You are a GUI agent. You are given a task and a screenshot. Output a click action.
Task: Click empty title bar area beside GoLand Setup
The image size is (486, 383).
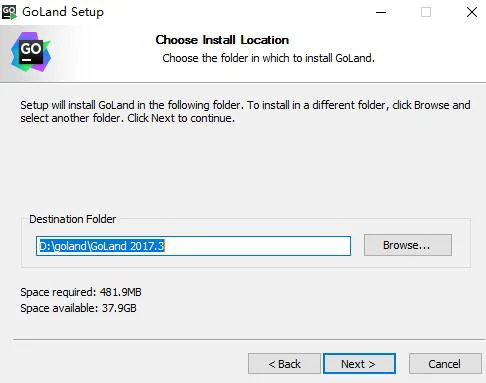point(233,12)
